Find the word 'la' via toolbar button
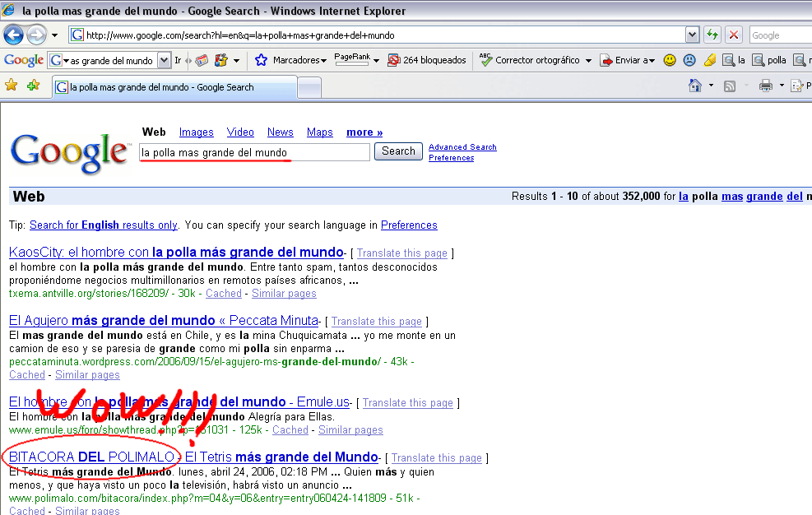Image resolution: width=812 pixels, height=515 pixels. (x=734, y=60)
